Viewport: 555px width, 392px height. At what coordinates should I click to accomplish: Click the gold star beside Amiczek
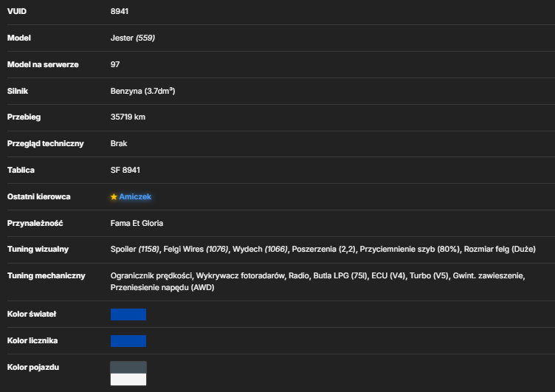coord(114,196)
